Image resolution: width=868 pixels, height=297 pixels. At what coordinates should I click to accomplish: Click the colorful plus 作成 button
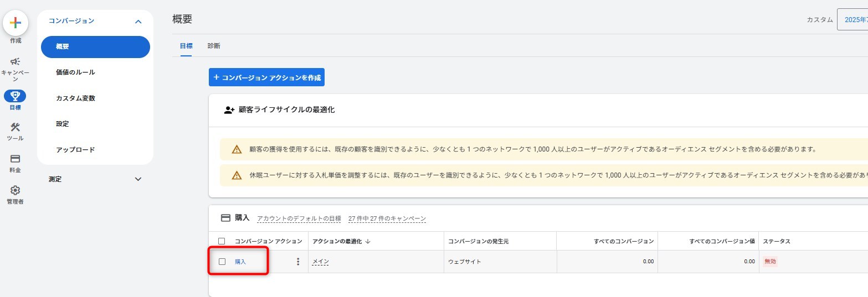pos(16,23)
